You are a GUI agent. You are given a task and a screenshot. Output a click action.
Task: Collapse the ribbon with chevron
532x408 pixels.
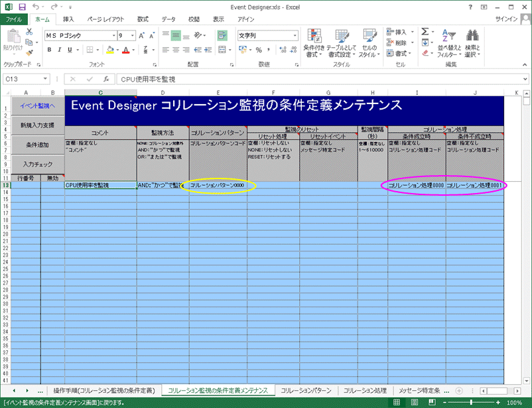click(x=525, y=64)
